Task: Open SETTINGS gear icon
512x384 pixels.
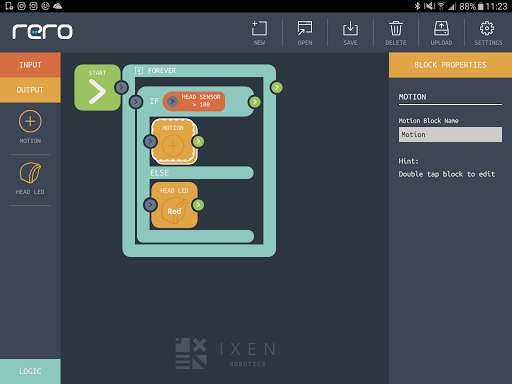Action: [x=488, y=33]
